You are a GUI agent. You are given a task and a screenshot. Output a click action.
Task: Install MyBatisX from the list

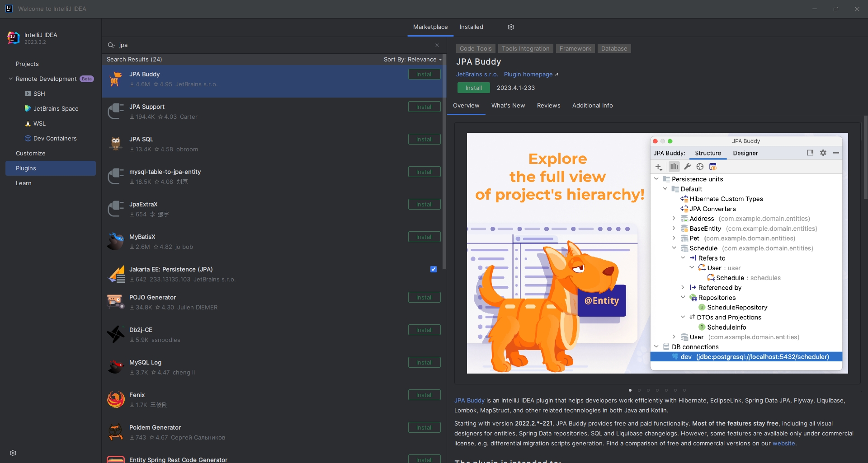[x=425, y=237]
